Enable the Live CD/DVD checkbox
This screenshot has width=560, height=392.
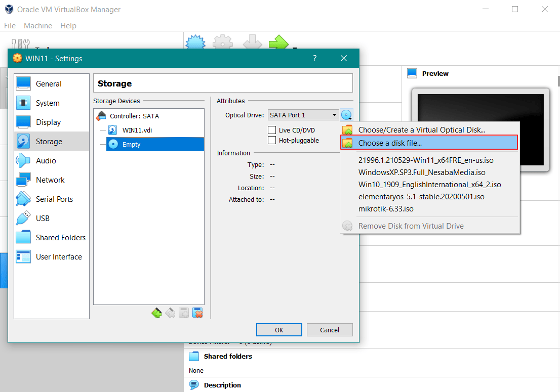click(x=272, y=130)
